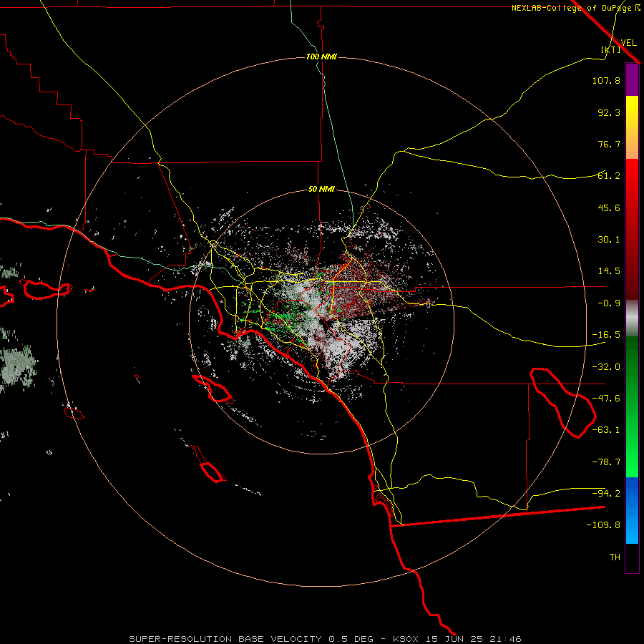The image size is (644, 644).
Task: Click the gray near-zero segment of color bar
Action: click(x=632, y=318)
